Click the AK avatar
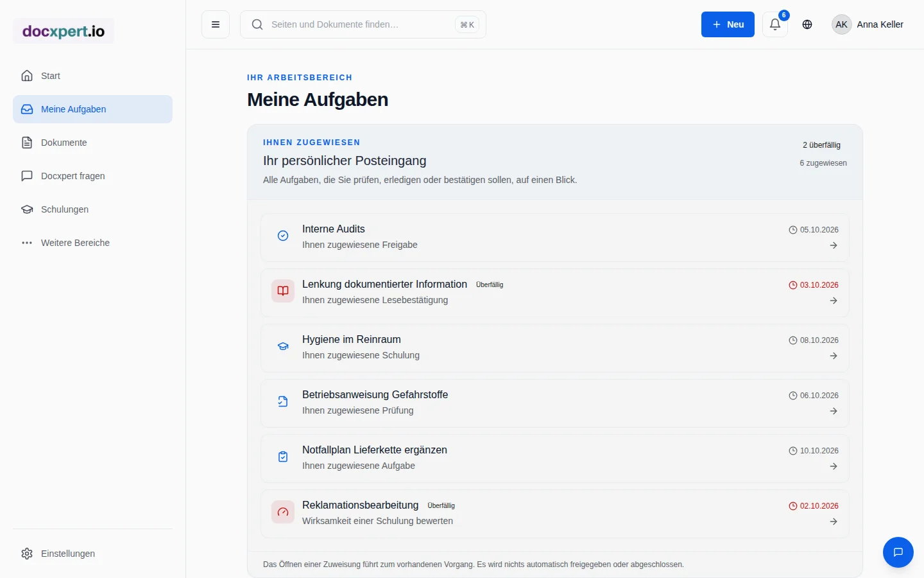 click(842, 24)
